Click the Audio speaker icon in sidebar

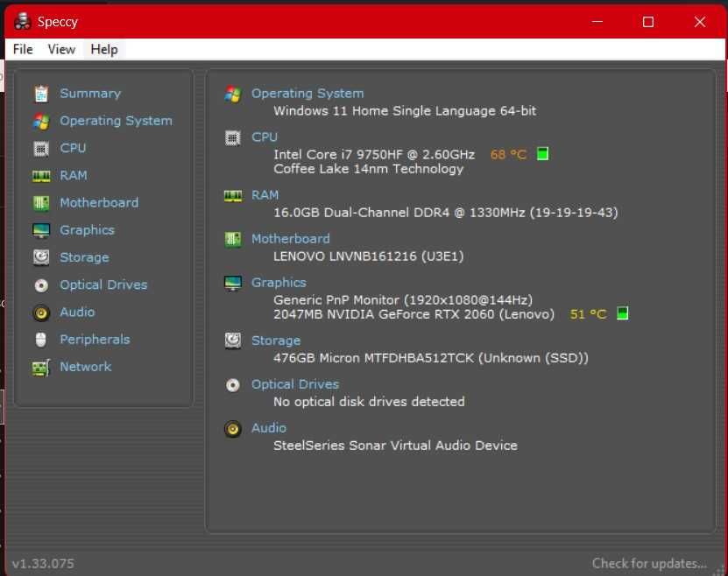(41, 313)
